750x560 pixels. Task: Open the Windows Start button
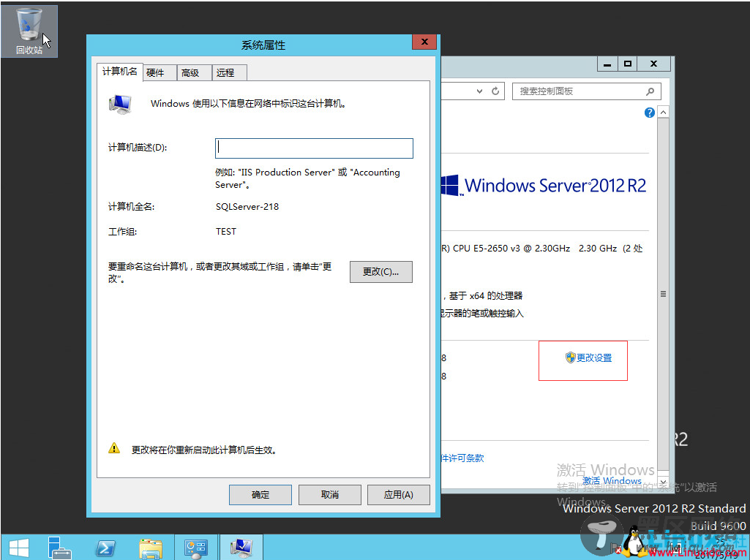pos(18,548)
